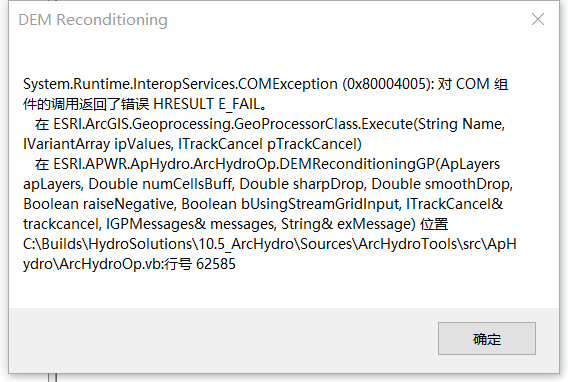The height and width of the screenshot is (382, 568).
Task: Click the line number 62585
Action: pos(216,264)
